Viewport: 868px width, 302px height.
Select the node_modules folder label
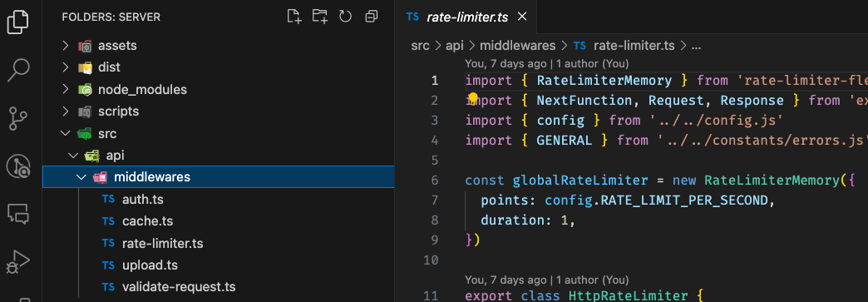142,90
